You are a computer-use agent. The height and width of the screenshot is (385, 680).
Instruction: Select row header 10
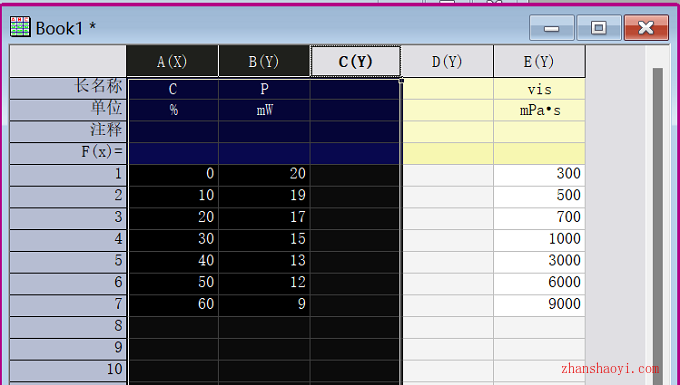pos(68,370)
